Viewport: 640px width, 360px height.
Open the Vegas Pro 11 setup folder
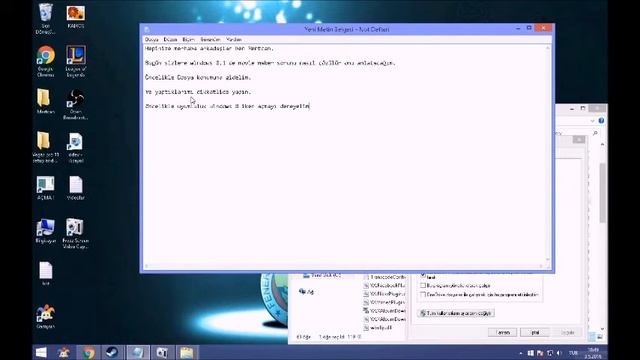click(45, 147)
